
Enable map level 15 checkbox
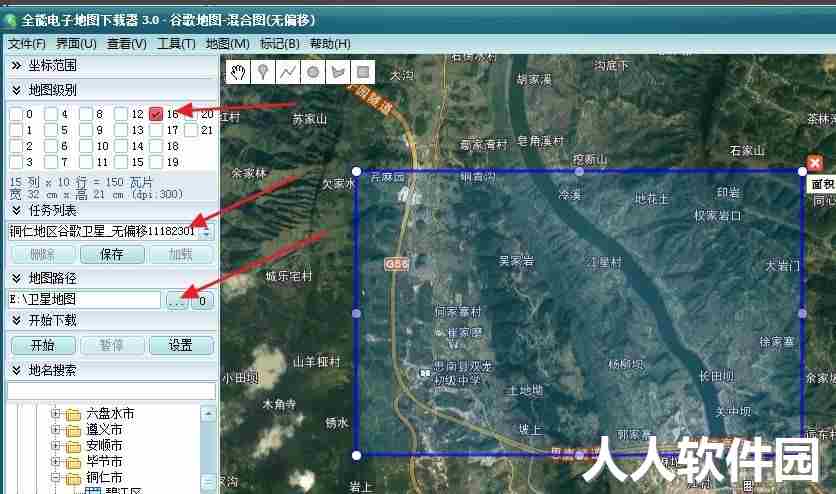pos(121,162)
